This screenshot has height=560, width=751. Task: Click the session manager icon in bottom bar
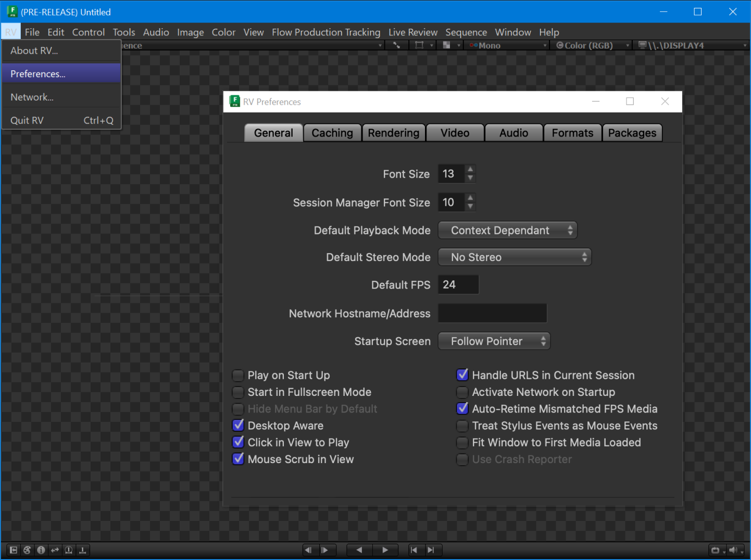(x=14, y=550)
